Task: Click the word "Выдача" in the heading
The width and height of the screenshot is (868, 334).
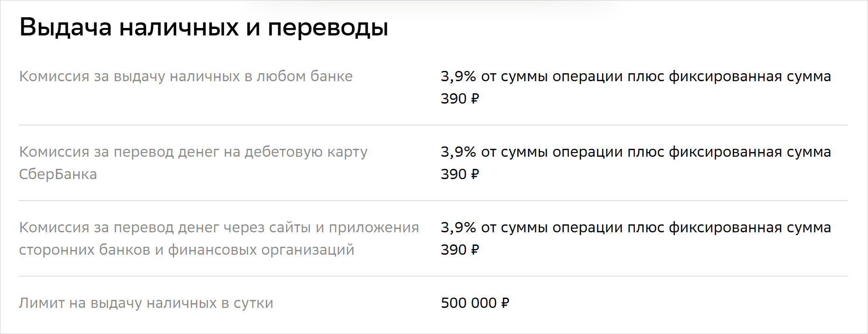Action: pyautogui.click(x=65, y=27)
